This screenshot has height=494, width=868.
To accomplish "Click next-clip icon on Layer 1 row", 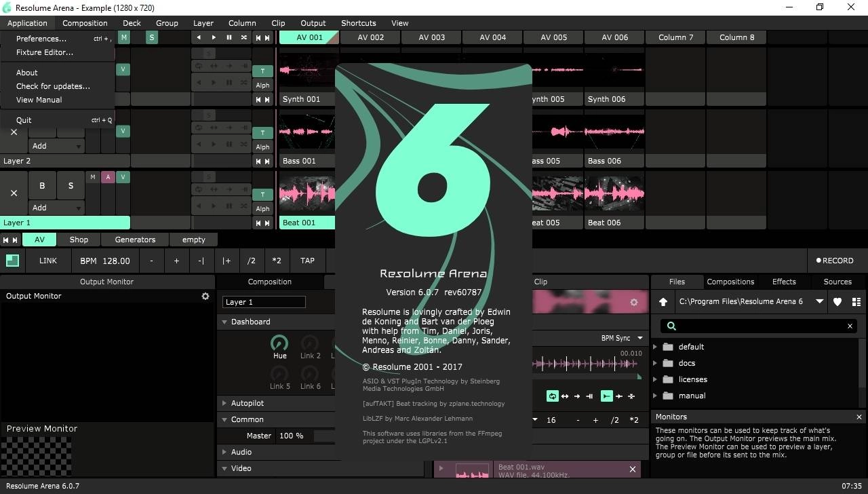I will (x=267, y=223).
